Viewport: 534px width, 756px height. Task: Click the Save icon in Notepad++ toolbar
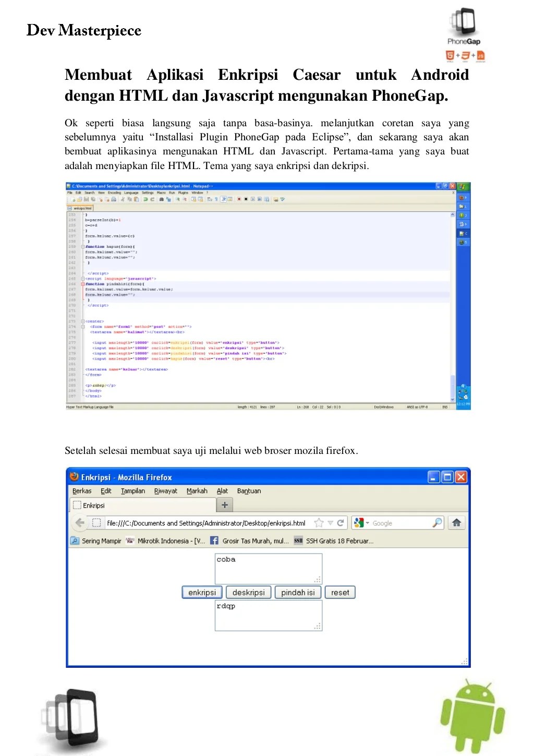tap(86, 199)
